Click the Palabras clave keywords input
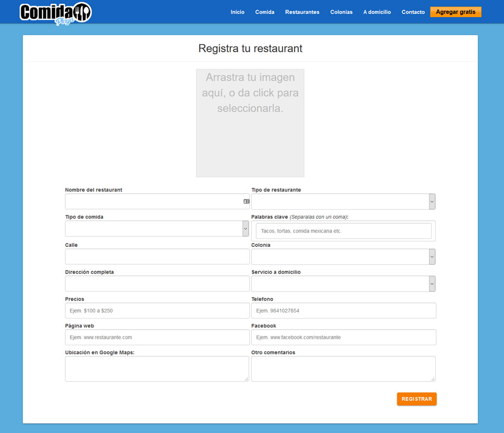The image size is (504, 433). click(343, 231)
